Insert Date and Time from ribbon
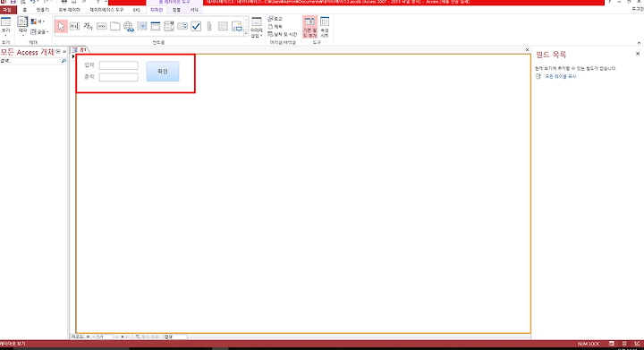 pos(282,35)
